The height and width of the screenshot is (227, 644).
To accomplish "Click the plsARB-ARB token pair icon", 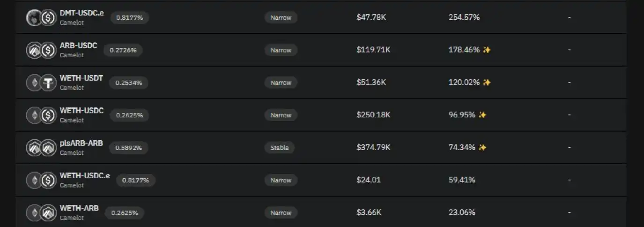I will (x=41, y=148).
